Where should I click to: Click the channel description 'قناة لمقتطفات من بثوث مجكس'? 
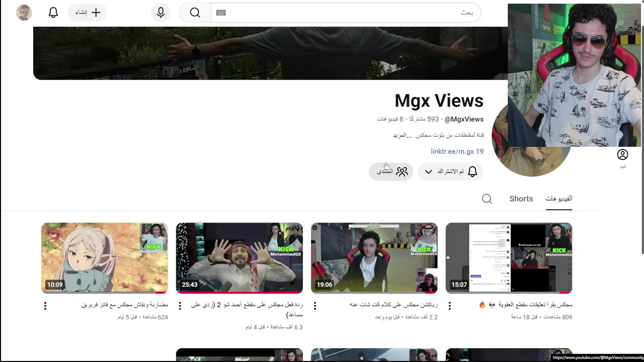[450, 135]
